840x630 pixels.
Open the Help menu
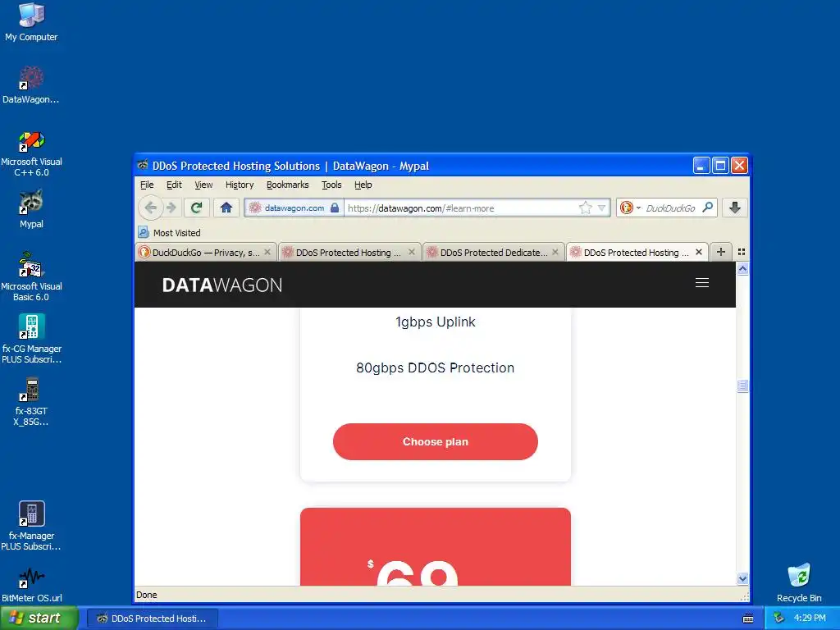coord(363,185)
